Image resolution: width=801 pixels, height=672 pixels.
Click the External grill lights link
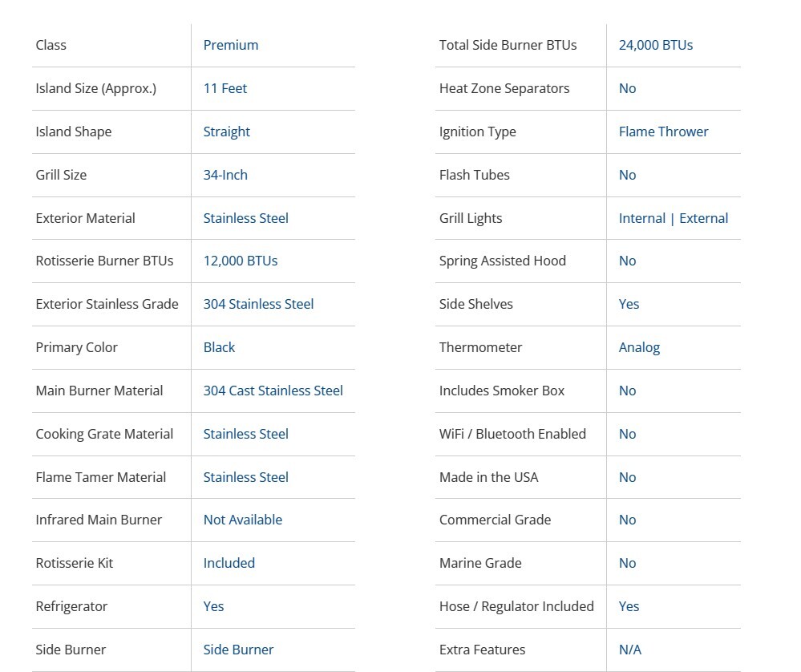[x=704, y=218]
